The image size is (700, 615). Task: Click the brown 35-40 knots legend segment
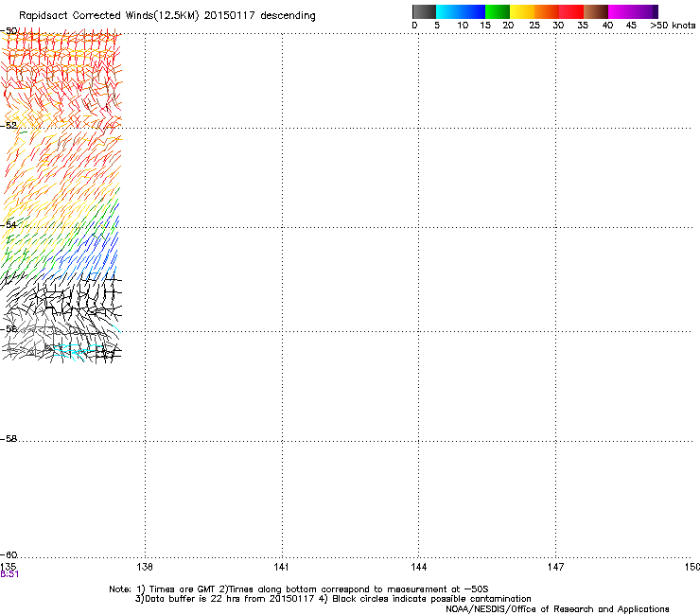pyautogui.click(x=596, y=11)
